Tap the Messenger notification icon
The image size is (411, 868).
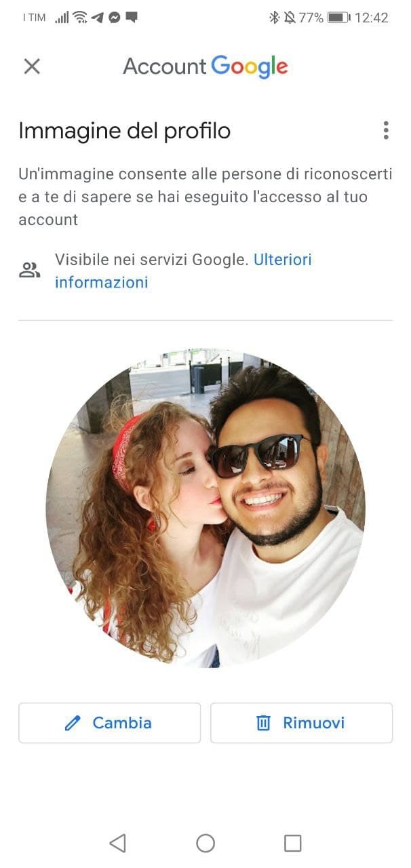point(115,18)
